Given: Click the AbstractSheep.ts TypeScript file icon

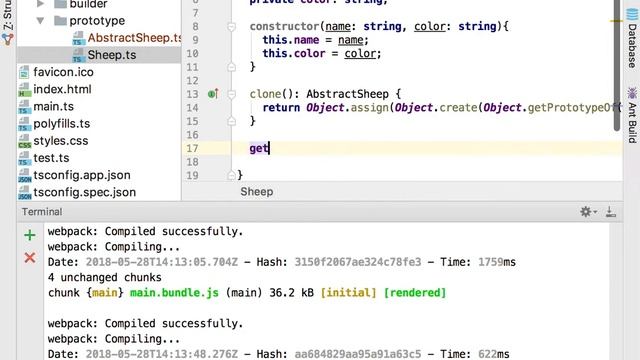Looking at the screenshot, I should [x=78, y=38].
